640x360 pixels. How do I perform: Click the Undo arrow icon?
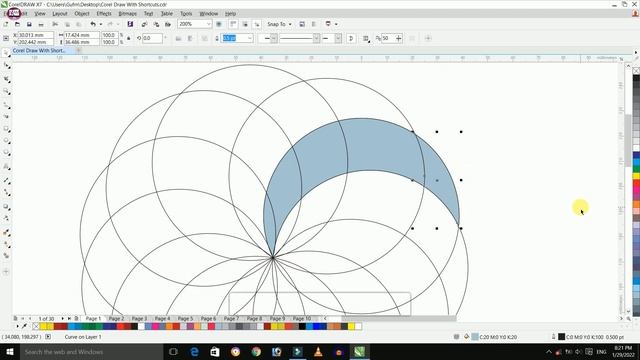pyautogui.click(x=93, y=24)
